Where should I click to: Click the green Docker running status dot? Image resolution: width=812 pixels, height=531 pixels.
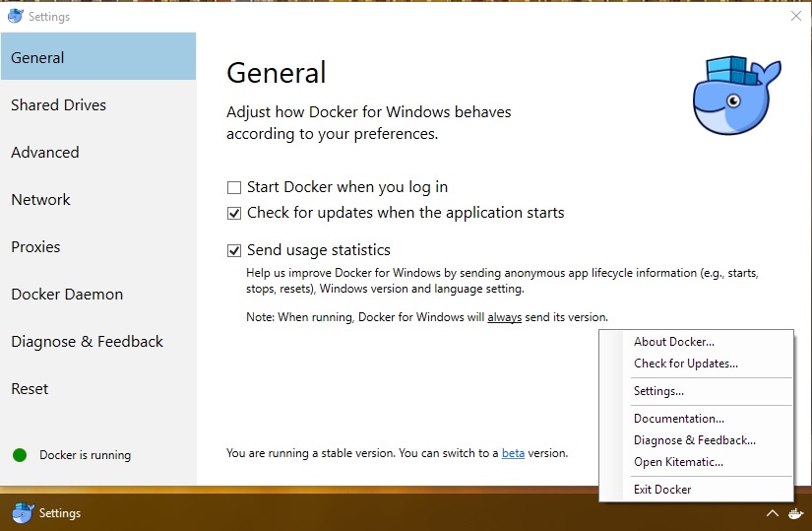(20, 455)
